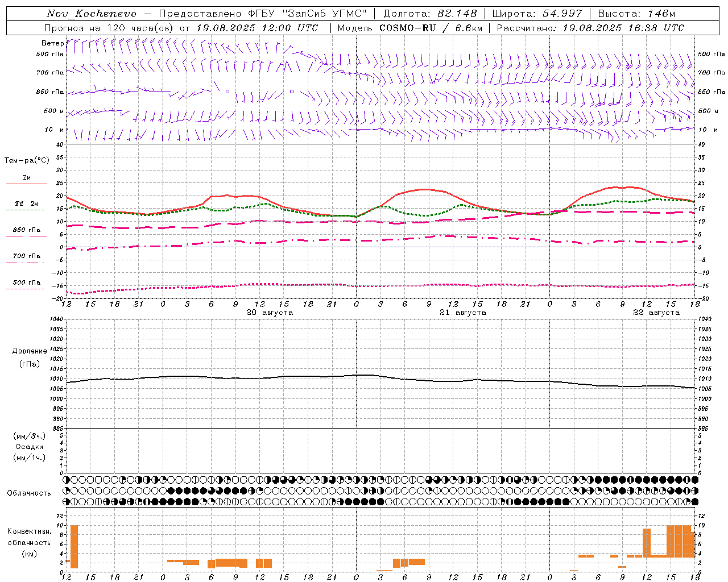Click the 985 value at bottom of left pressure axis

click(59, 429)
